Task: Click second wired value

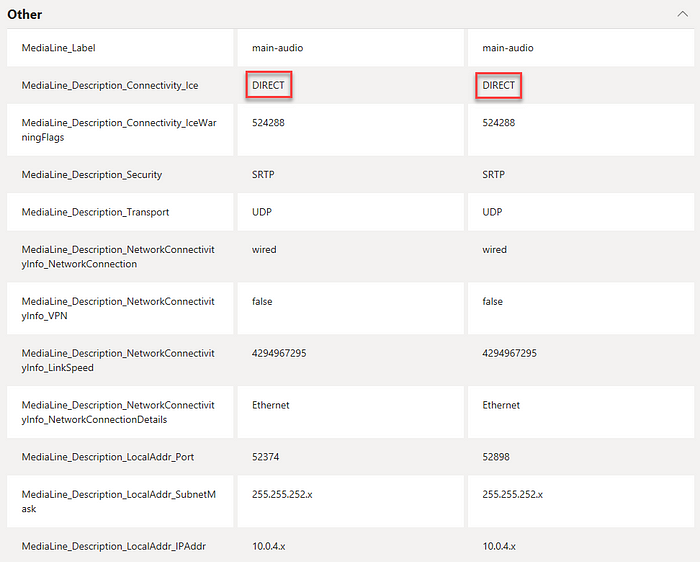Action: coord(494,250)
